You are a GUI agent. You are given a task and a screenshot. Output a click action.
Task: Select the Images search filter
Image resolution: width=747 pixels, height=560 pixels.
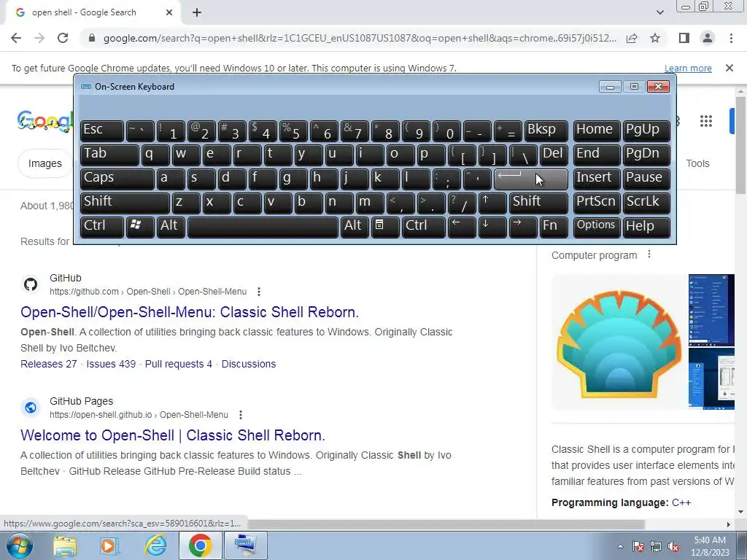point(44,163)
